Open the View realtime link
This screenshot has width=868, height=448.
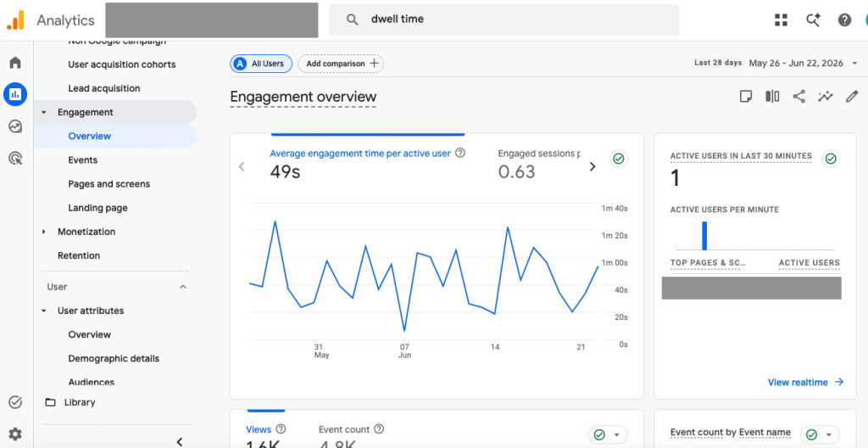pos(805,382)
